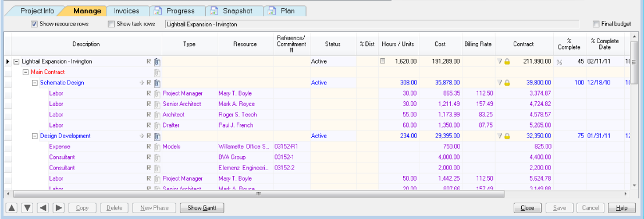Screen dimensions: 644x219
Task: Click the move up arrow button
Action: (12, 208)
